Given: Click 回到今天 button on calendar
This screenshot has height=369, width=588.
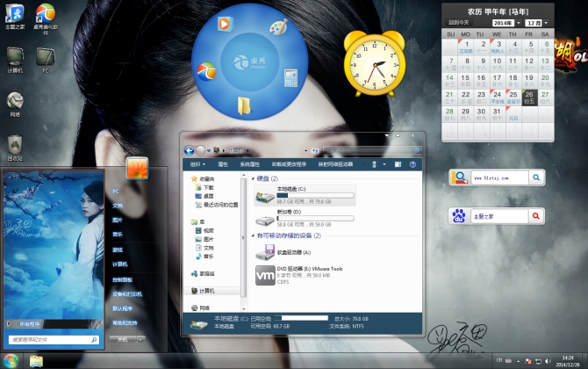Looking at the screenshot, I should [x=459, y=23].
